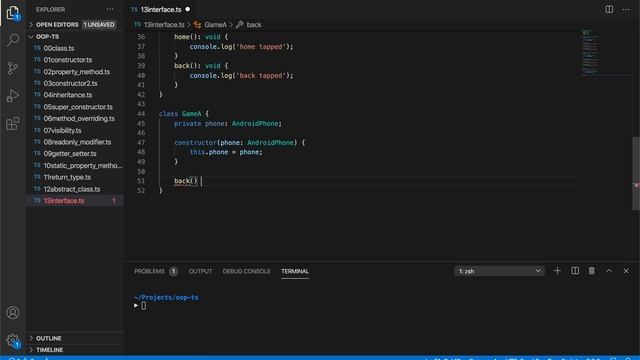Click the '1 UNSAVED' badge
Image resolution: width=640 pixels, height=360 pixels.
(x=99, y=24)
